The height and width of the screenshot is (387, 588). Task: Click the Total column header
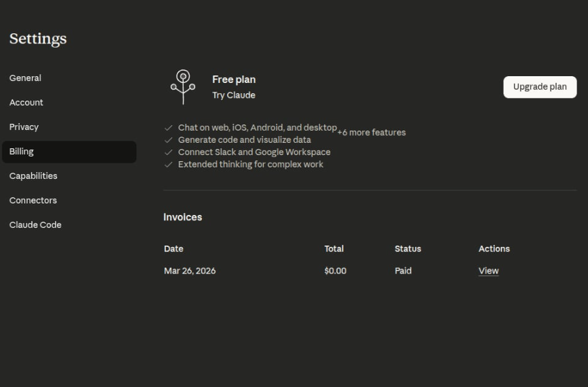pos(334,249)
